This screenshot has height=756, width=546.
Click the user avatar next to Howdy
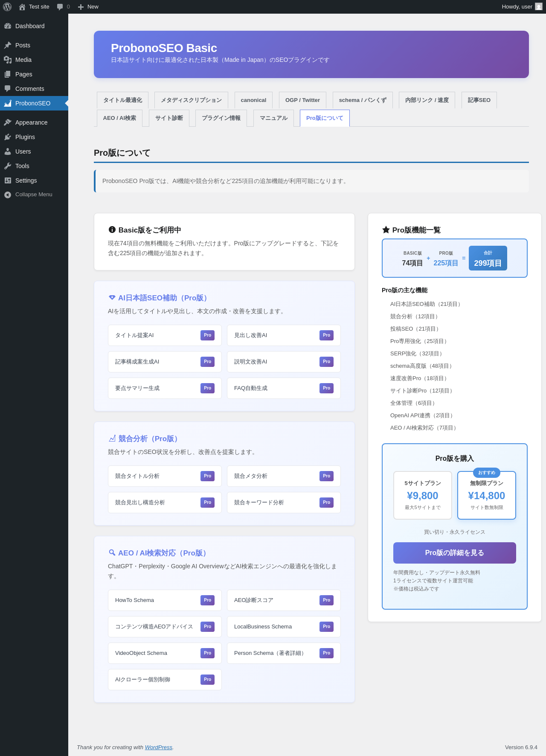point(539,7)
